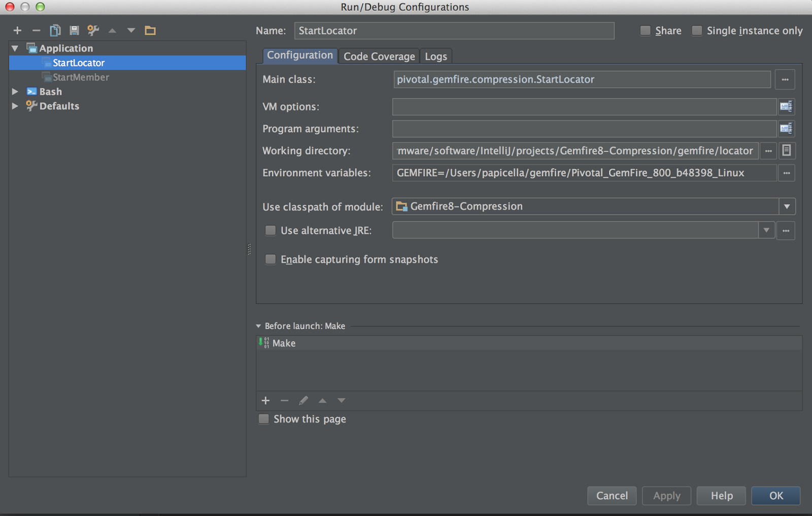Open the VM options expanded editor
812x516 pixels.
coord(786,107)
